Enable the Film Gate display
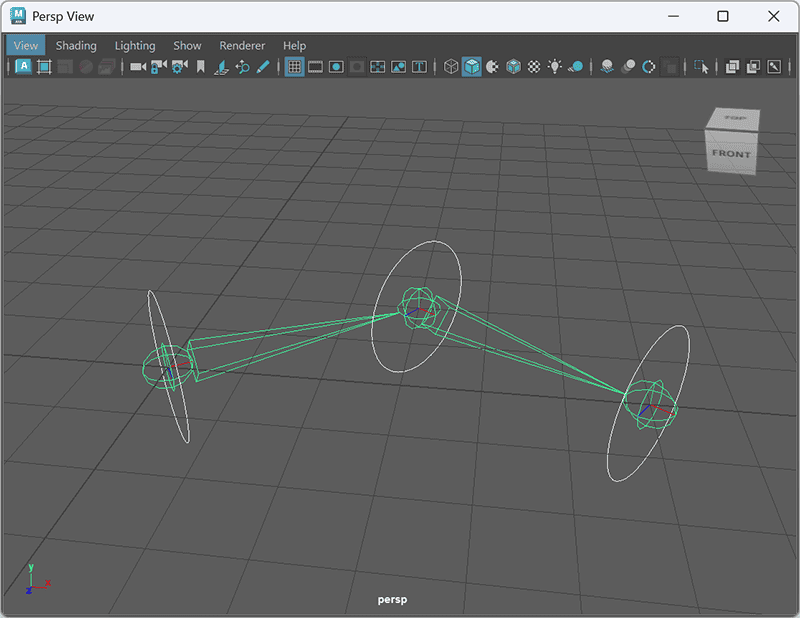800x618 pixels. click(x=315, y=67)
